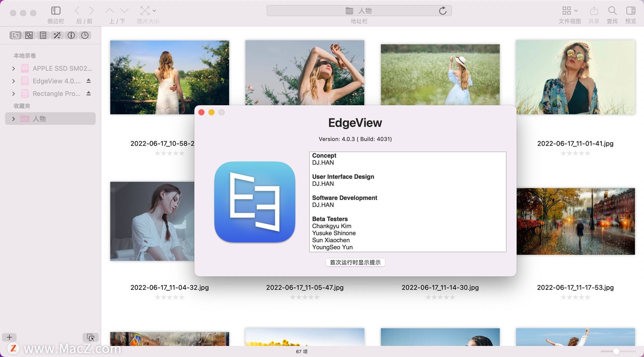Select Rectangle Pro volume in sidebar

51,94
